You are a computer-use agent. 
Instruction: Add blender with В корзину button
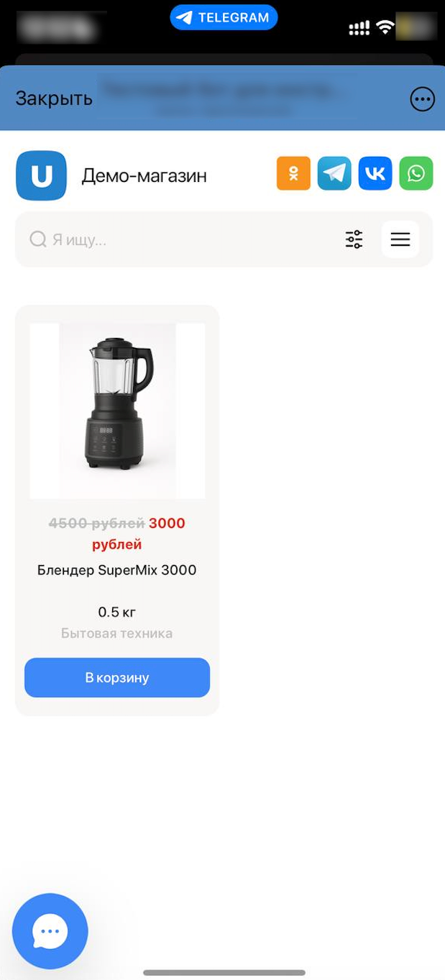coord(117,677)
